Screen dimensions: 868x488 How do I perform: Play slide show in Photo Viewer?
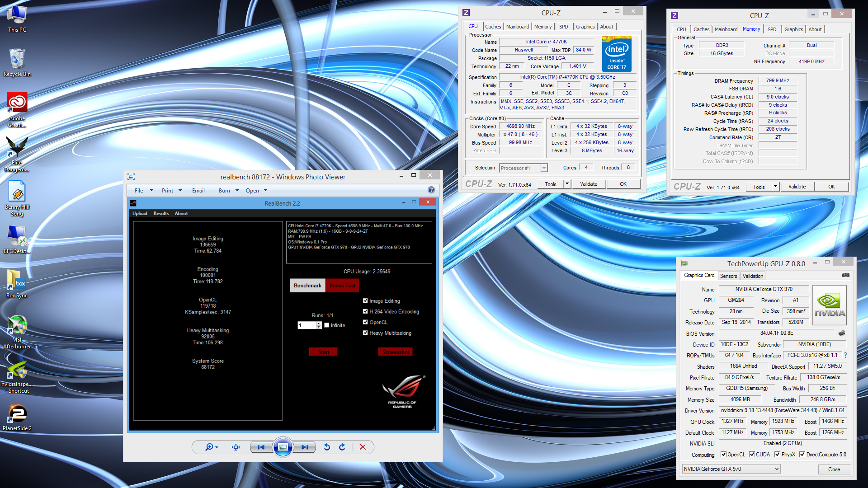coord(283,447)
